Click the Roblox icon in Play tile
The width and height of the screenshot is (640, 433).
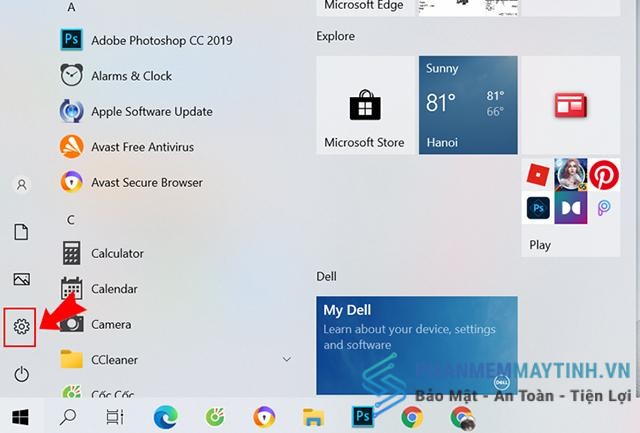538,175
